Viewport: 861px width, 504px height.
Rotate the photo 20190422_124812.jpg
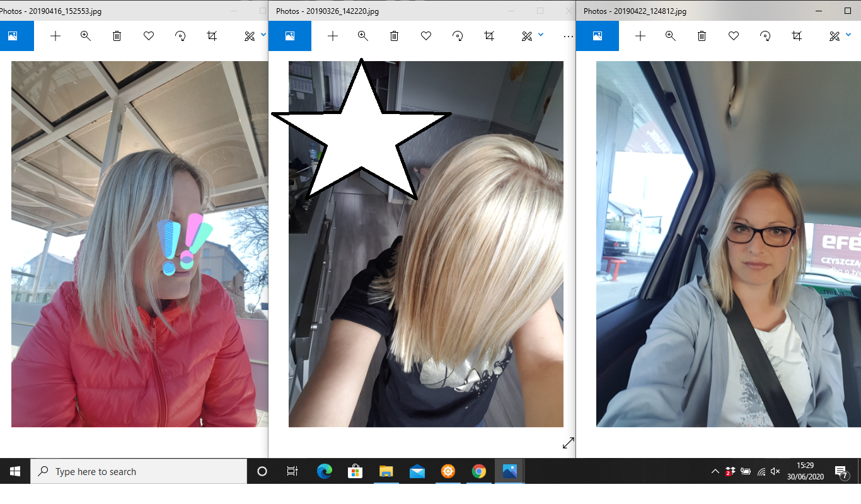pyautogui.click(x=765, y=36)
